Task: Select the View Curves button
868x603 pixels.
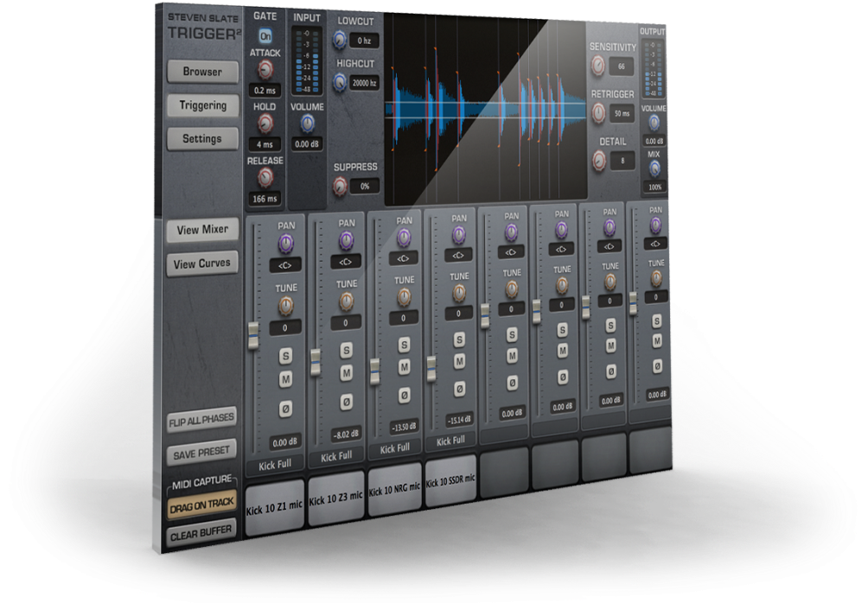Action: (x=202, y=263)
